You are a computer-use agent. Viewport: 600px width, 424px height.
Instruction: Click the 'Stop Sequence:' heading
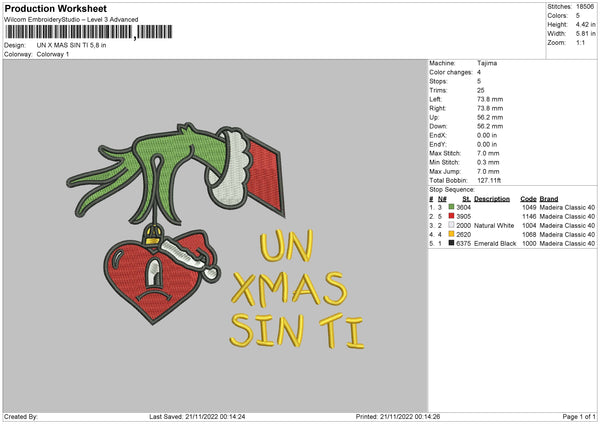[x=452, y=190]
